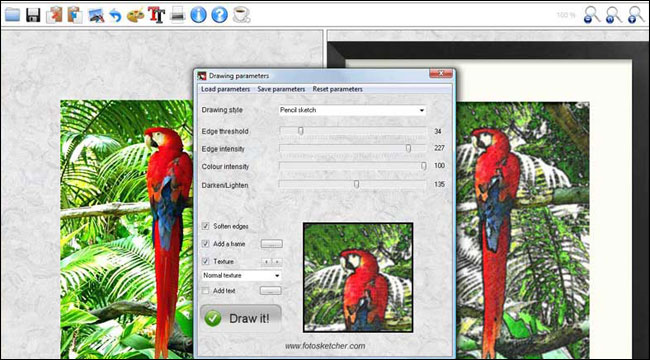The height and width of the screenshot is (360, 650).
Task: Click the Edge intensity slider handle
Action: tap(408, 148)
